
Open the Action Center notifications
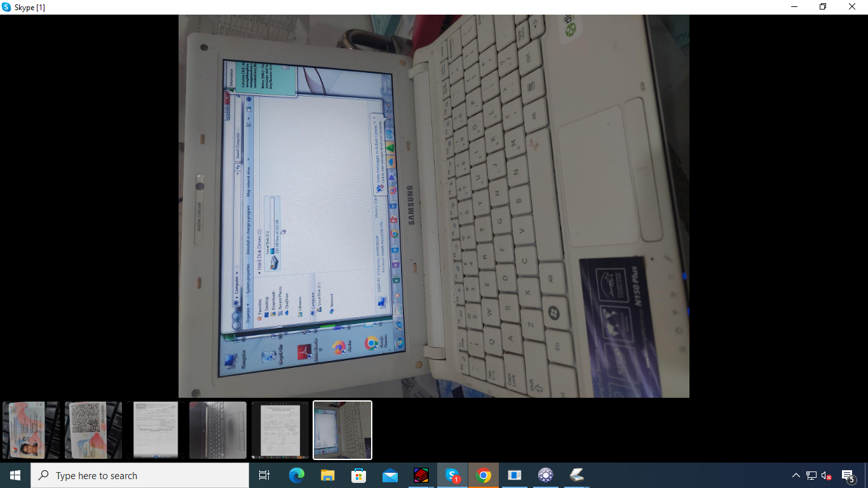tap(848, 475)
